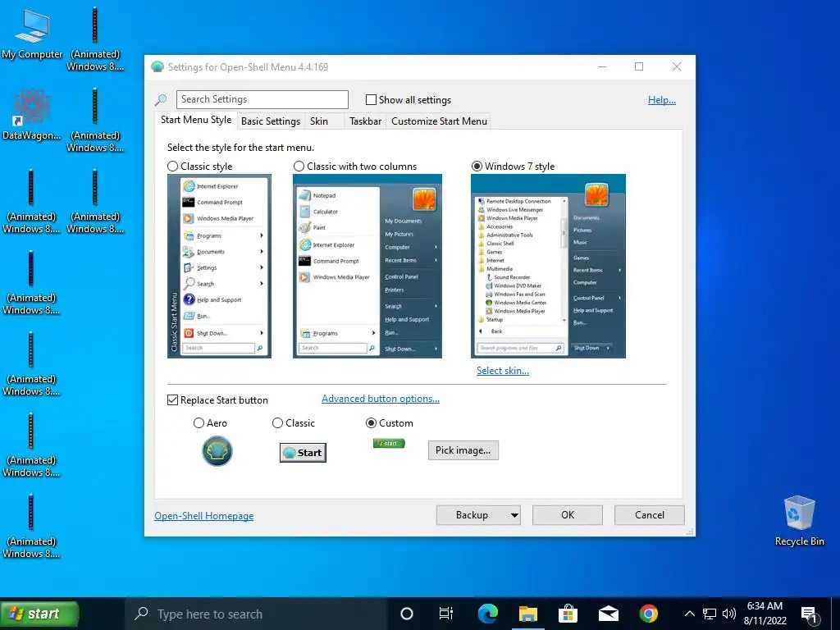
Task: Toggle the Show all settings checkbox
Action: (x=371, y=99)
